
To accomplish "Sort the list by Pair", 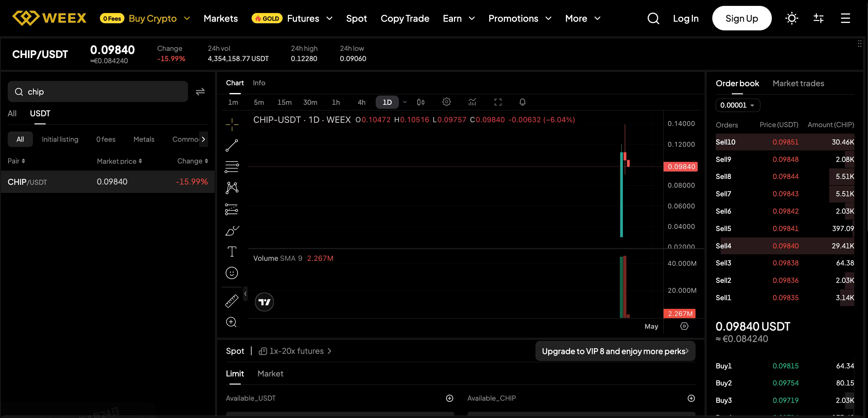I will pyautogui.click(x=16, y=161).
